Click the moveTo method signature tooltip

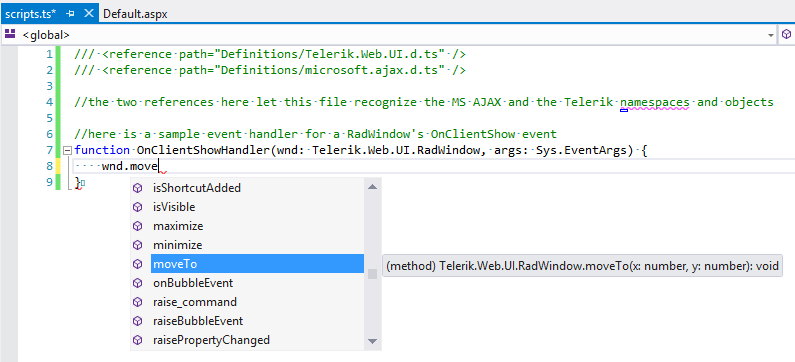[583, 266]
